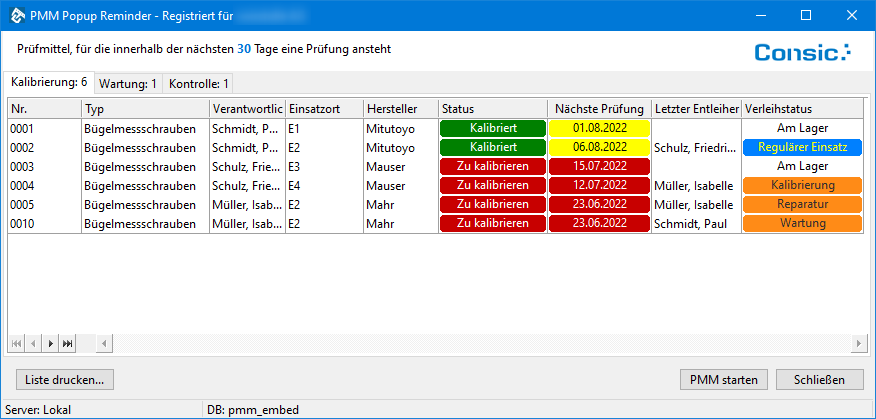This screenshot has width=876, height=419.
Task: Click the PMM app icon in title bar
Action: (15, 15)
